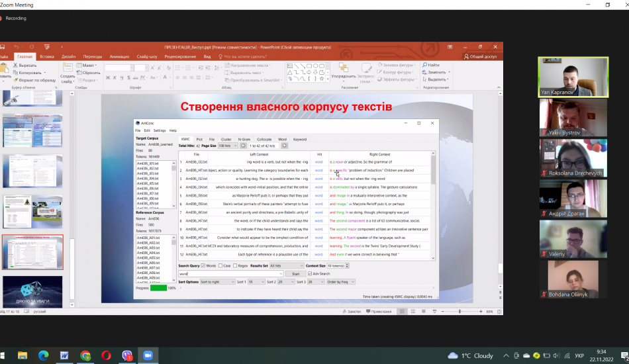
Task: Open Google Chrome in the taskbar
Action: (x=85, y=355)
